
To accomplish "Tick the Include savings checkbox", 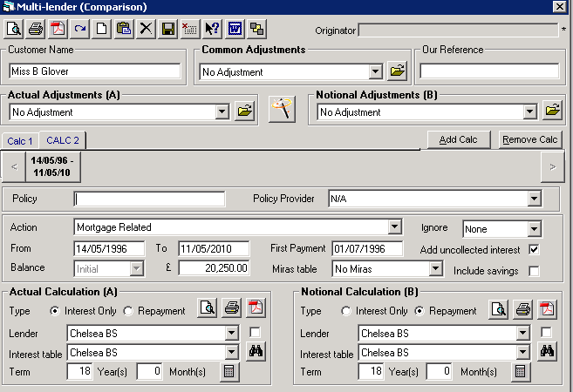I will click(534, 271).
